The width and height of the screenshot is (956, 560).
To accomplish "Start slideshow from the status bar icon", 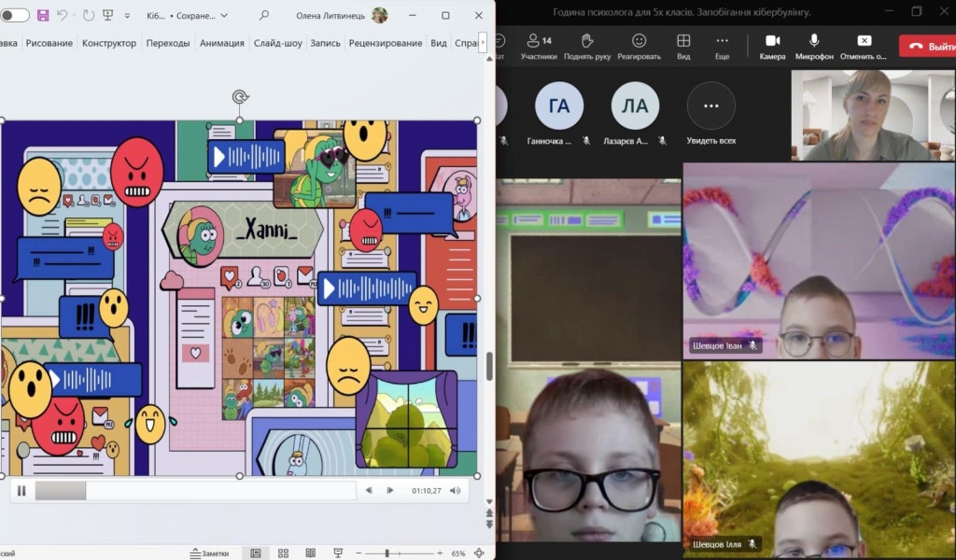I will [337, 553].
